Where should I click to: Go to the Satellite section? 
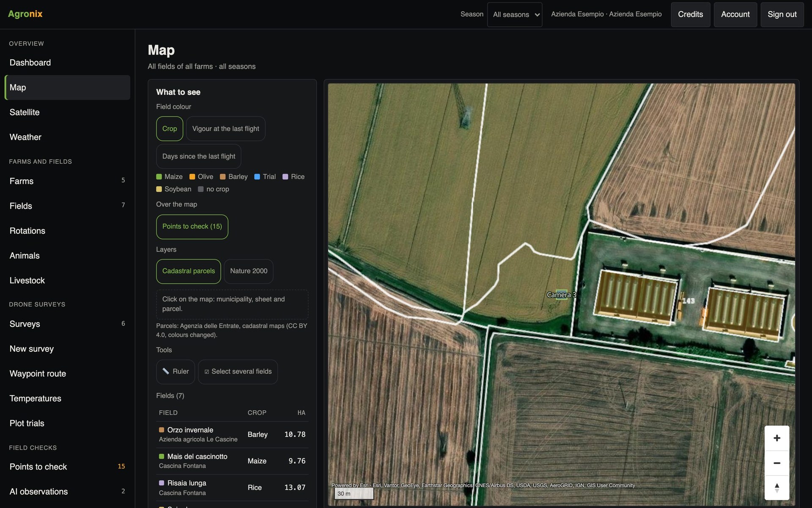pyautogui.click(x=67, y=112)
